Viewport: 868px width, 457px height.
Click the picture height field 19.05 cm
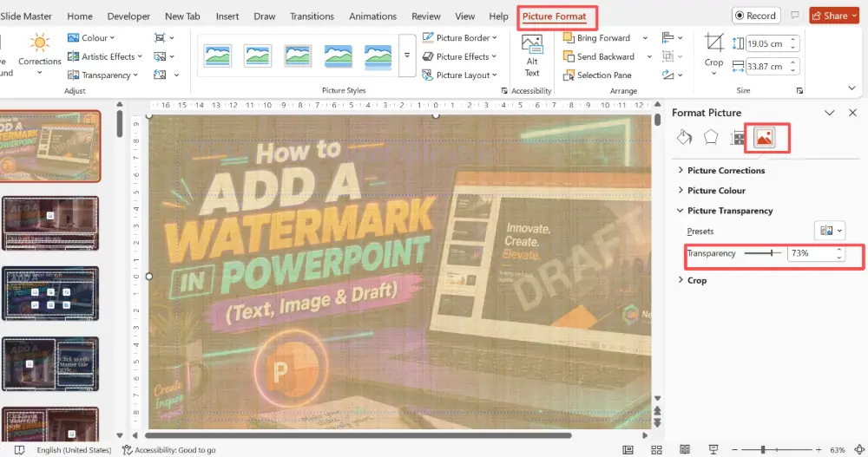[x=768, y=43]
